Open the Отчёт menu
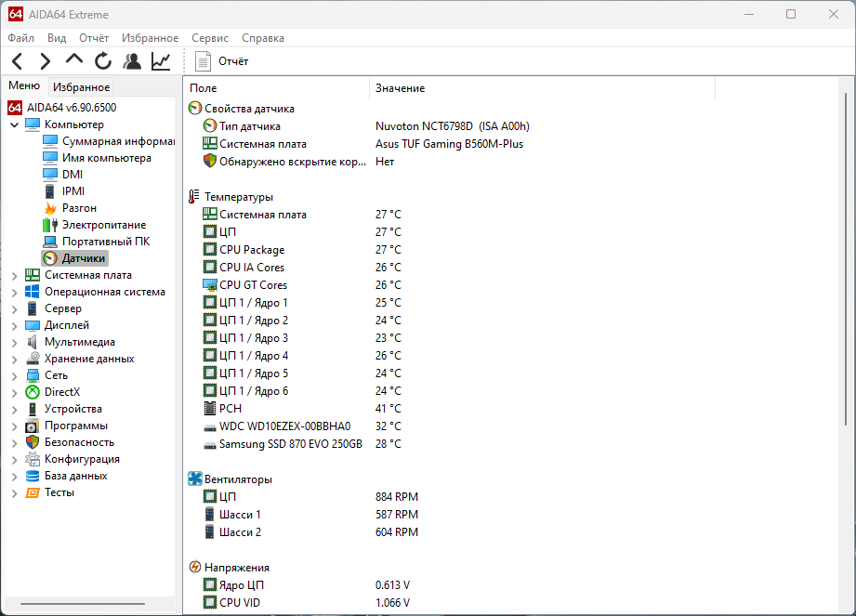856x616 pixels. (94, 38)
